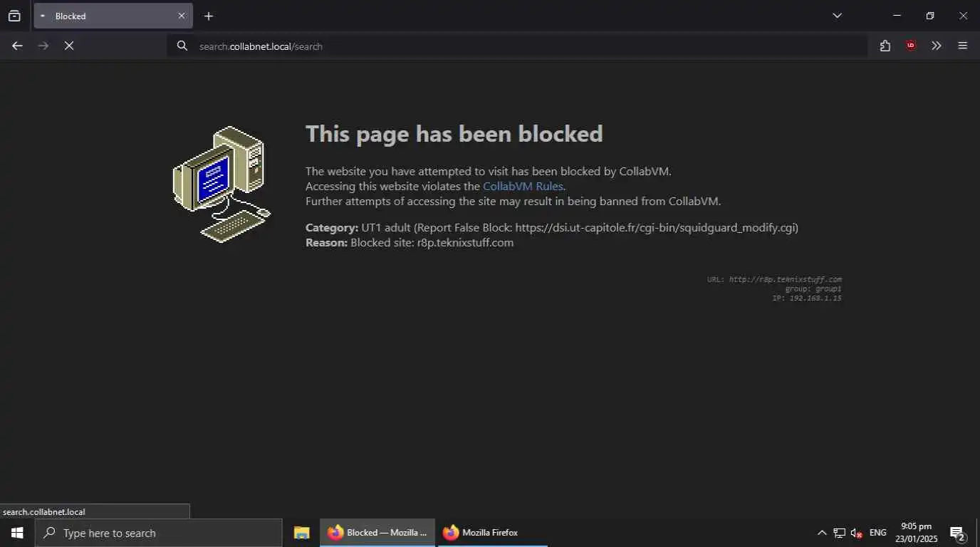Click the 'group: group1' footer text
The image size is (980, 547).
tap(813, 288)
